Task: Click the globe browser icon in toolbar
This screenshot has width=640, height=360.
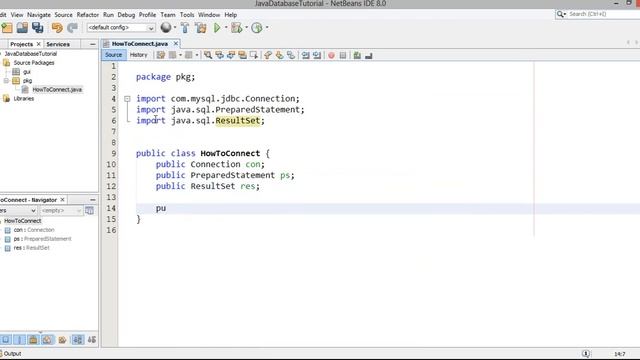Action: [166, 27]
